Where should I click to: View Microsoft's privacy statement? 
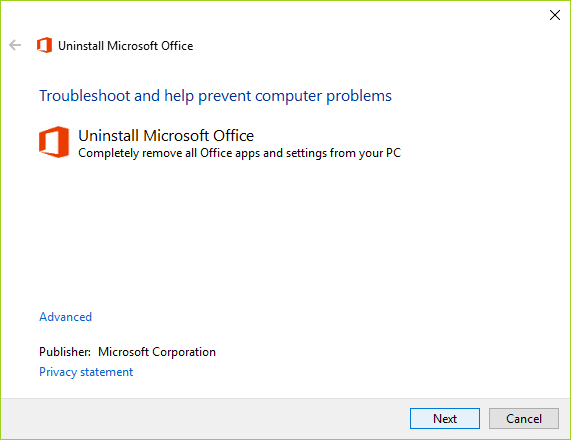tap(86, 372)
